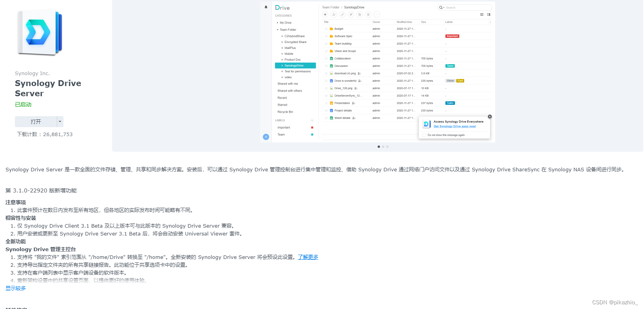644x309 pixels.
Task: Open Shared with others category
Action: click(x=290, y=91)
